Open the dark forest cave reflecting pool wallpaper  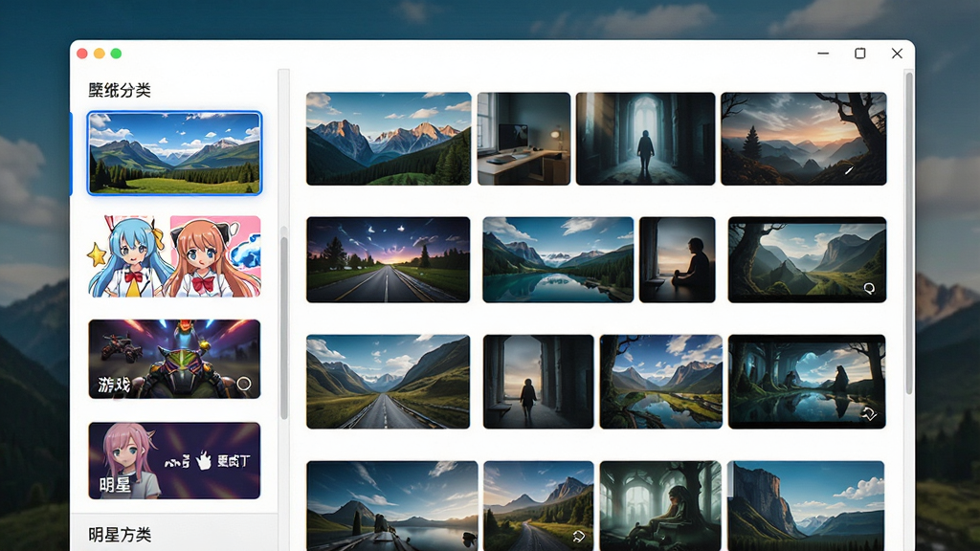tap(807, 382)
